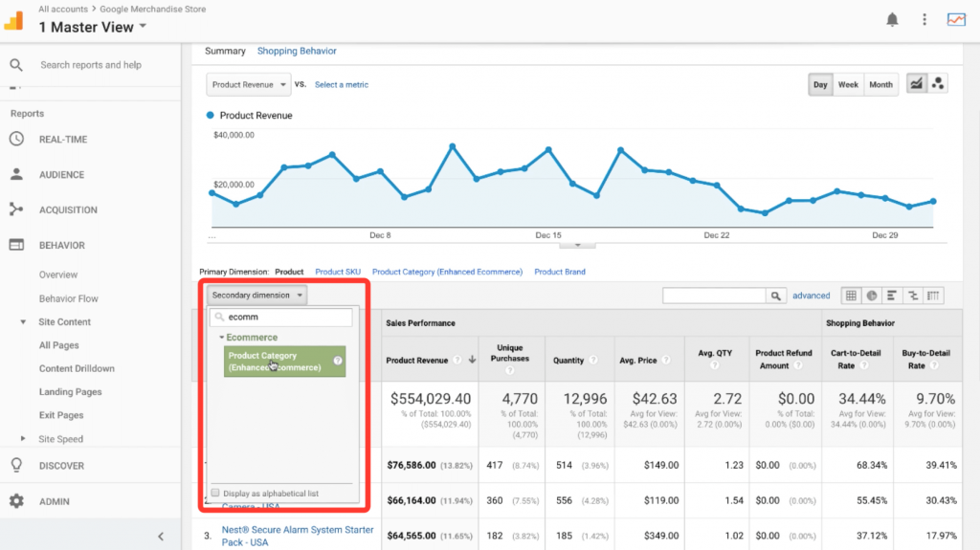Open the notifications bell

pos(892,20)
